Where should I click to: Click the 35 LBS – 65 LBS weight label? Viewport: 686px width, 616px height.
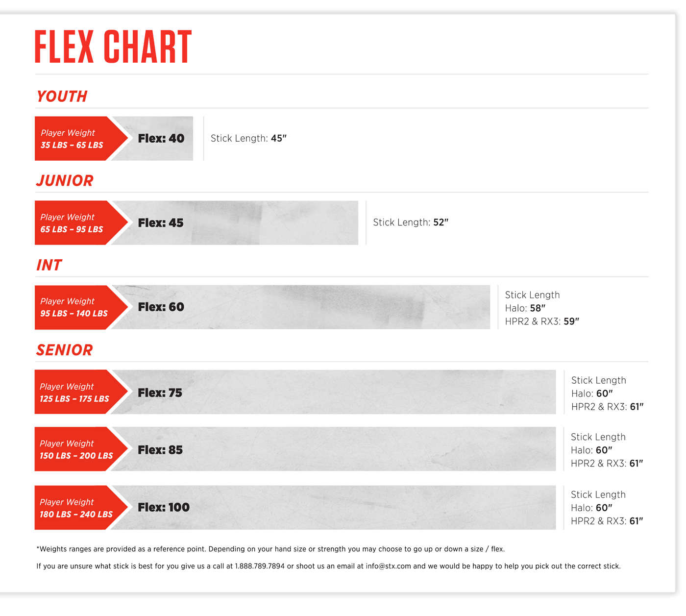click(72, 145)
